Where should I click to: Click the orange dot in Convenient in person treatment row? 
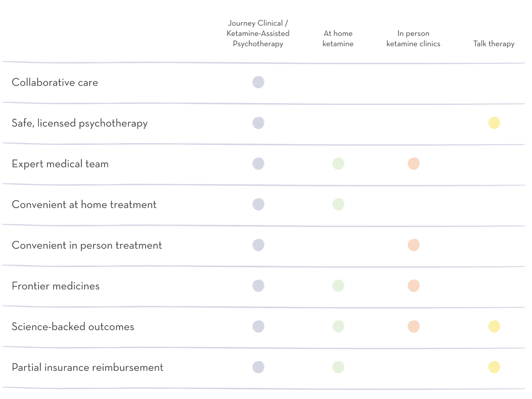414,245
